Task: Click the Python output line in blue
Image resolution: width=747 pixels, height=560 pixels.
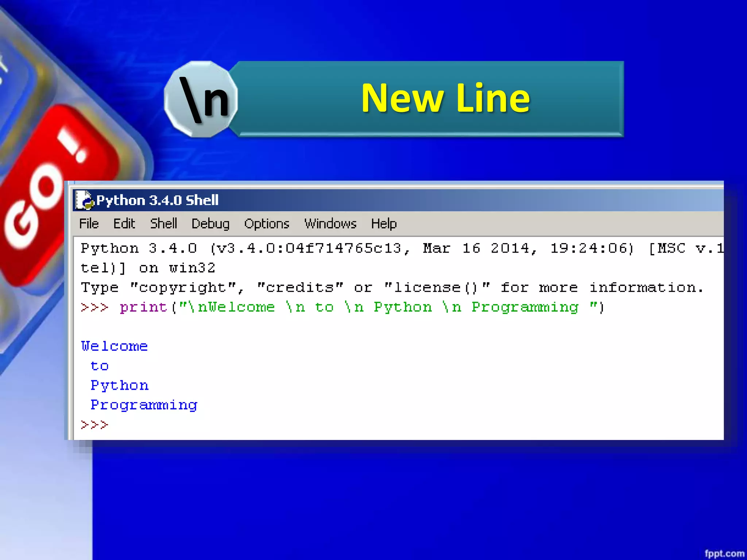Action: 119,385
